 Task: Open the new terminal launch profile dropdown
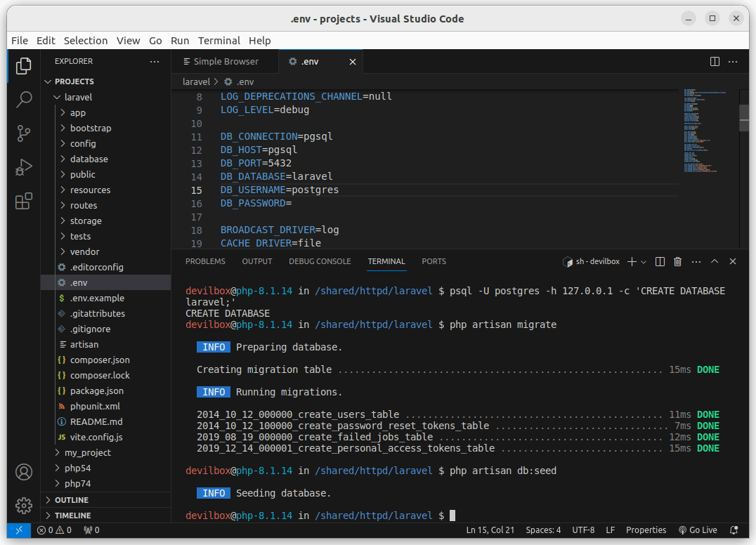click(644, 262)
